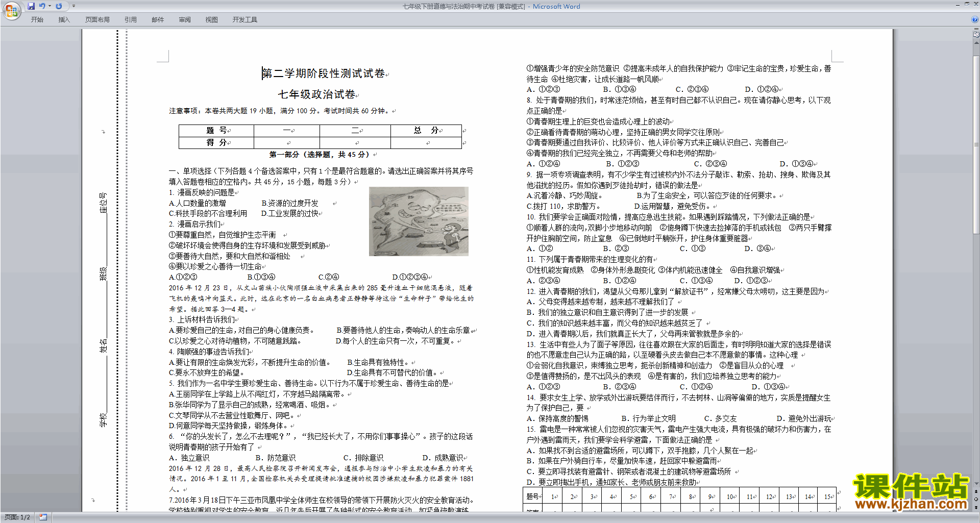The height and width of the screenshot is (523, 980).
Task: Click the option B. 行为举止文明
Action: [648, 419]
